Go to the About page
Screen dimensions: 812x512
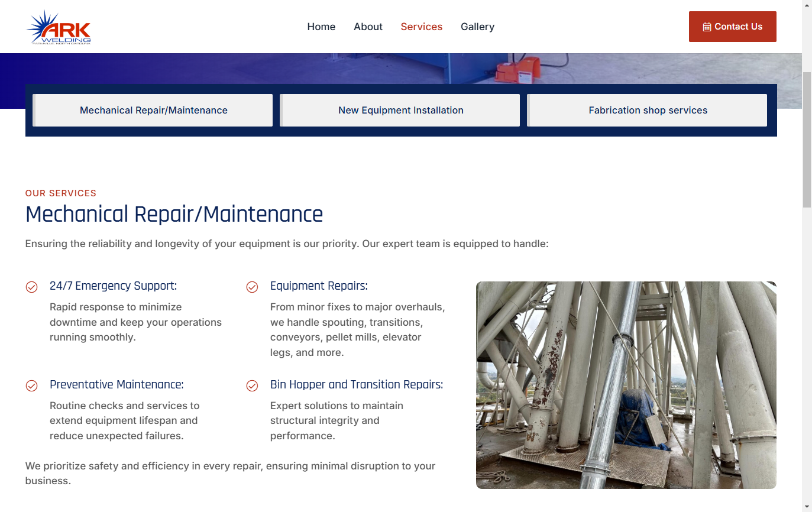point(368,27)
